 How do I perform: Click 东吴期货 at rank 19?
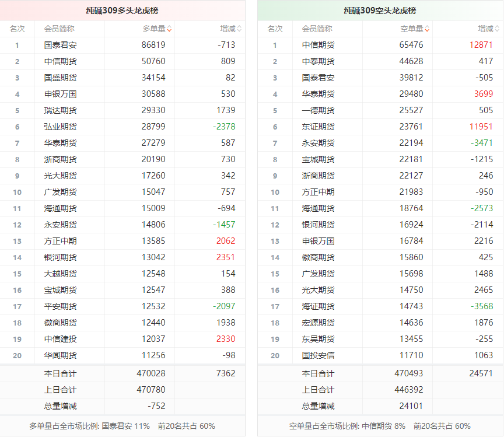click(318, 339)
